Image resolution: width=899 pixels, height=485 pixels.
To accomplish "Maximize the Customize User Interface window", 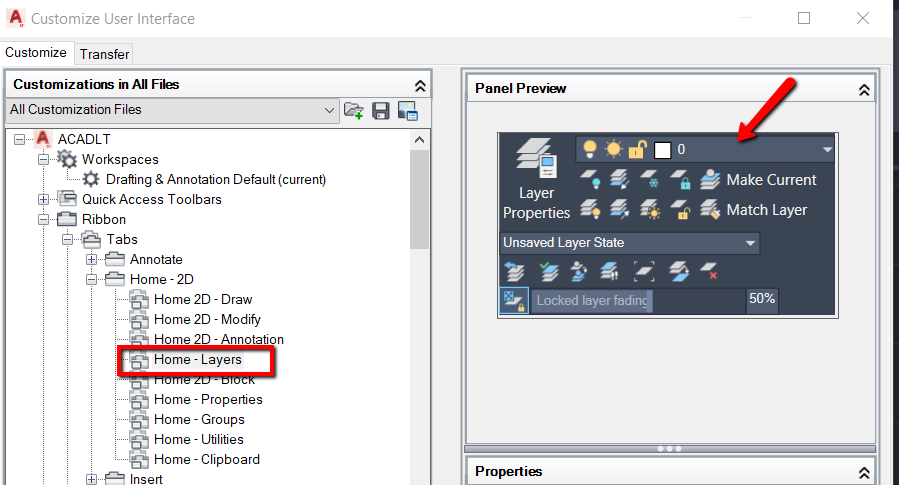I will 804,18.
